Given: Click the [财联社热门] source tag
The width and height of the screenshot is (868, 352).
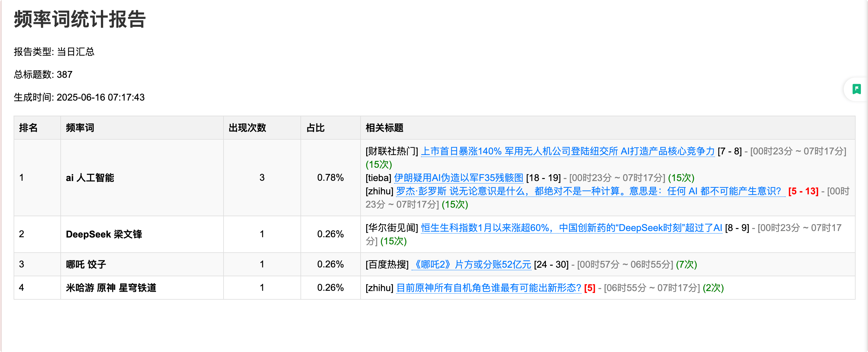Looking at the screenshot, I should [392, 151].
